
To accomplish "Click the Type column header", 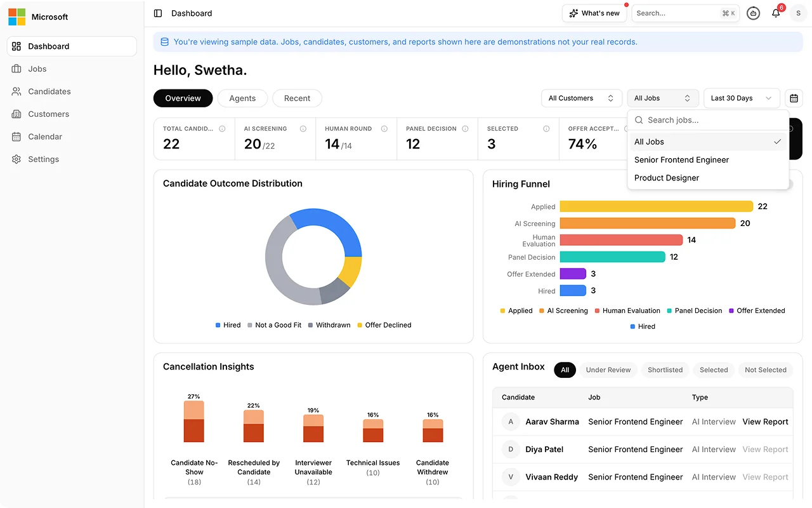I will pyautogui.click(x=700, y=398).
